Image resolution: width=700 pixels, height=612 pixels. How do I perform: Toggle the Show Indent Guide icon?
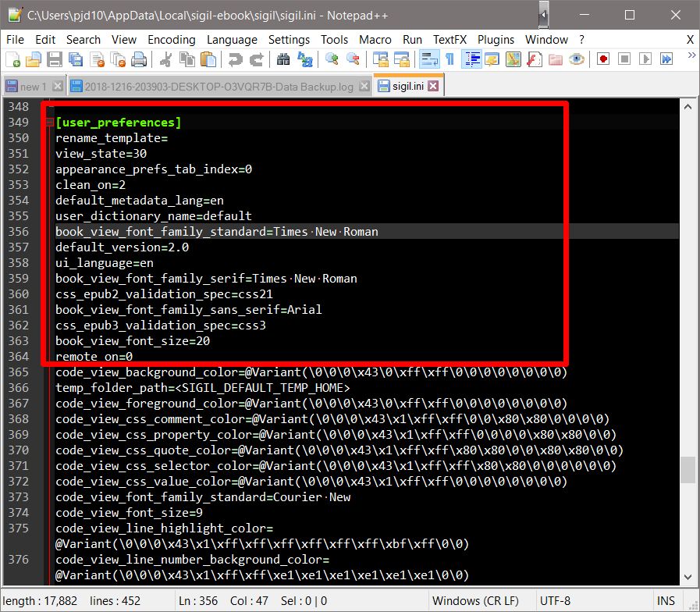click(x=472, y=59)
